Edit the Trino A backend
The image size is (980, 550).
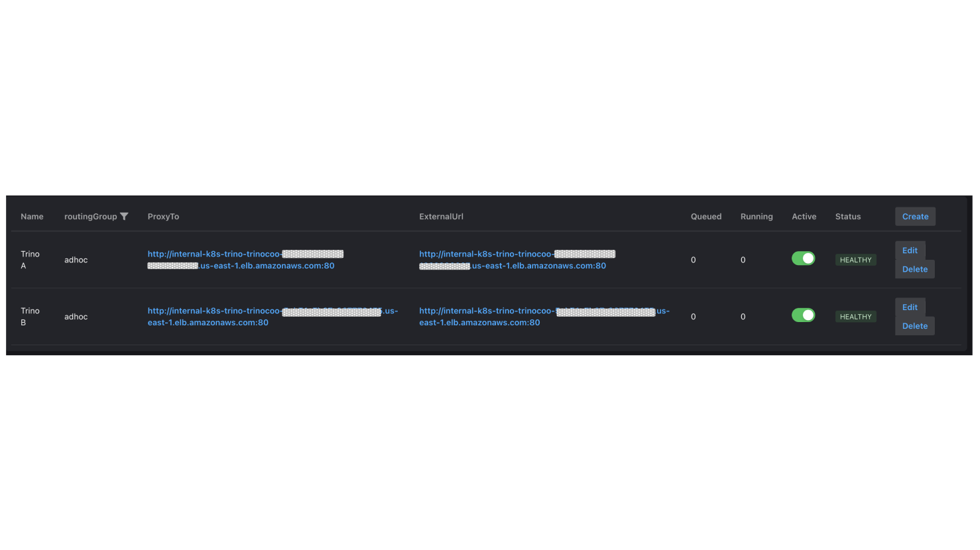click(x=910, y=250)
